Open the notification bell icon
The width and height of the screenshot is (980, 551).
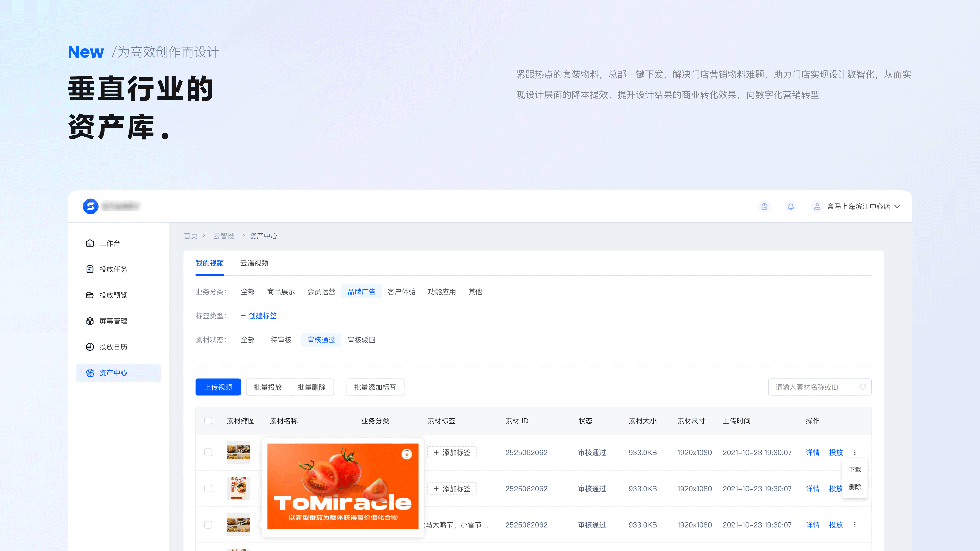click(x=791, y=206)
